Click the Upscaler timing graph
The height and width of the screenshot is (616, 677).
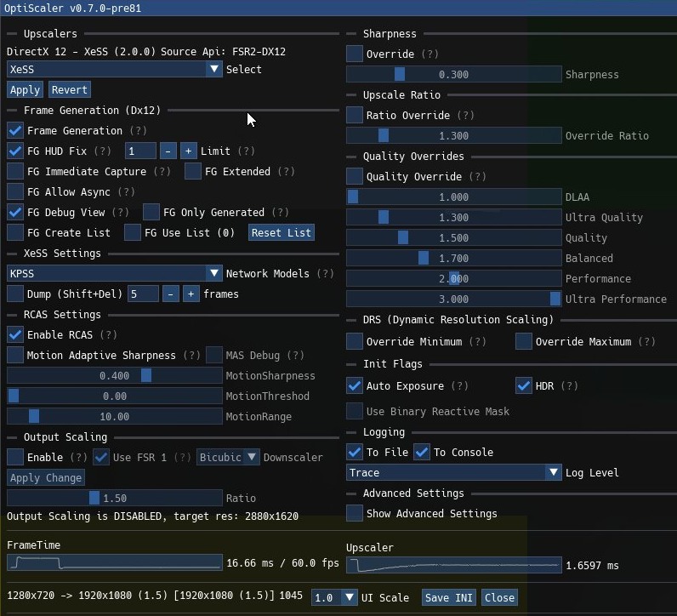pos(454,565)
